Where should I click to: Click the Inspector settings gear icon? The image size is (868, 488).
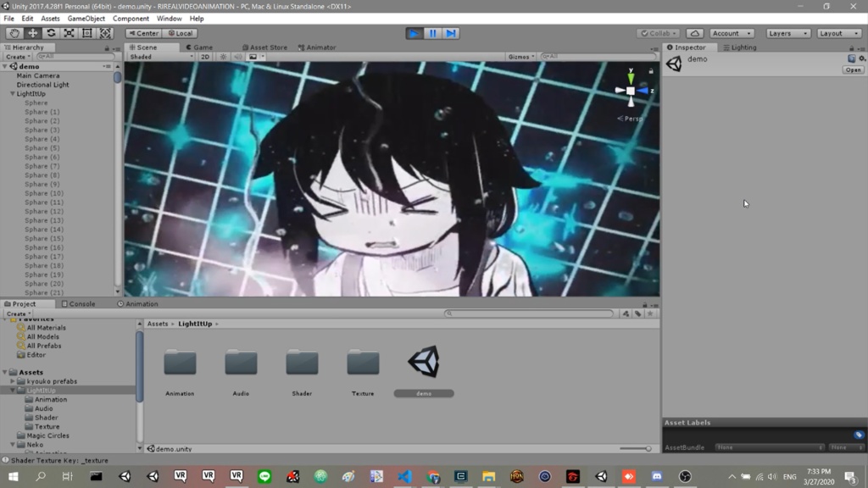tap(862, 58)
